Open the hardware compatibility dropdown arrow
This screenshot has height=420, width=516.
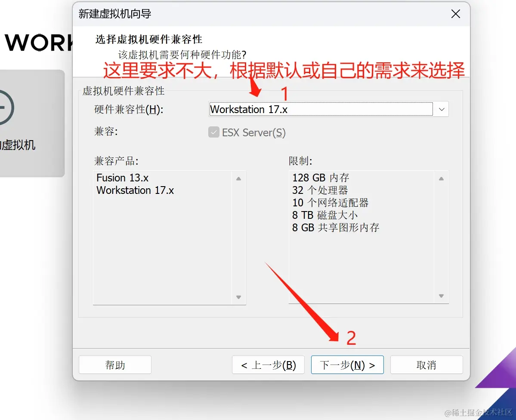click(x=442, y=110)
